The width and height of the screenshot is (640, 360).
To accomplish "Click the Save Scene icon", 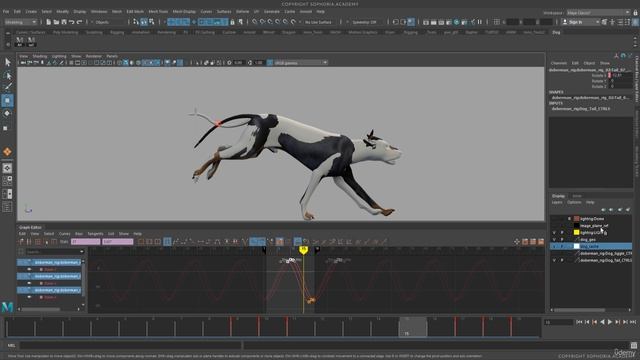I will point(64,22).
